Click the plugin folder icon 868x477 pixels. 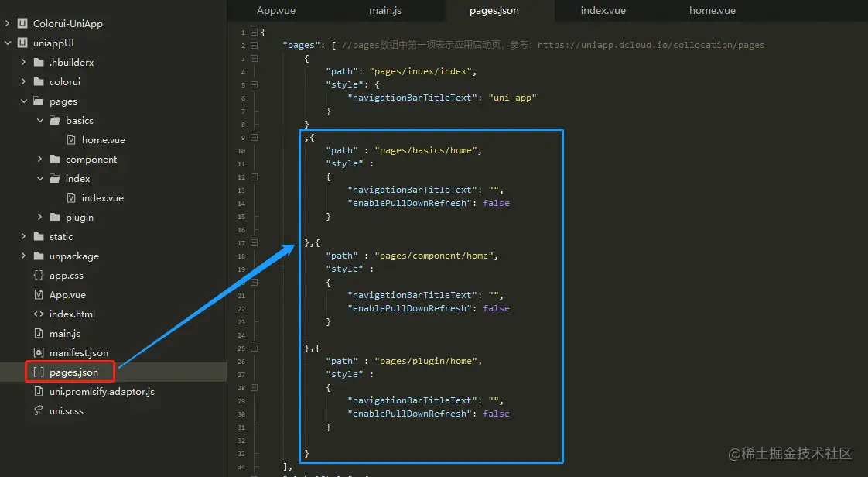pos(55,217)
